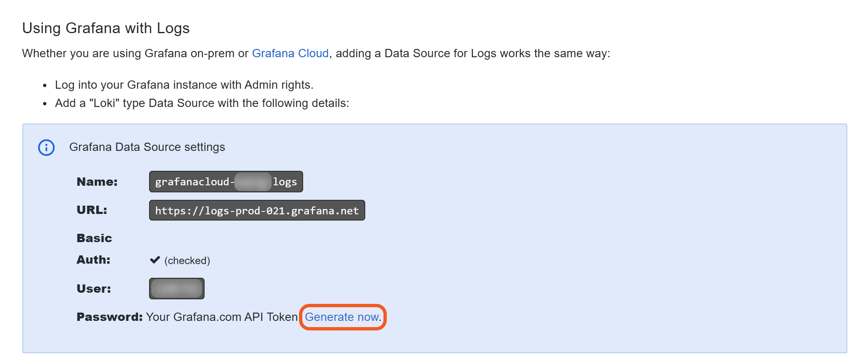Click the "URL:" field label

[92, 210]
